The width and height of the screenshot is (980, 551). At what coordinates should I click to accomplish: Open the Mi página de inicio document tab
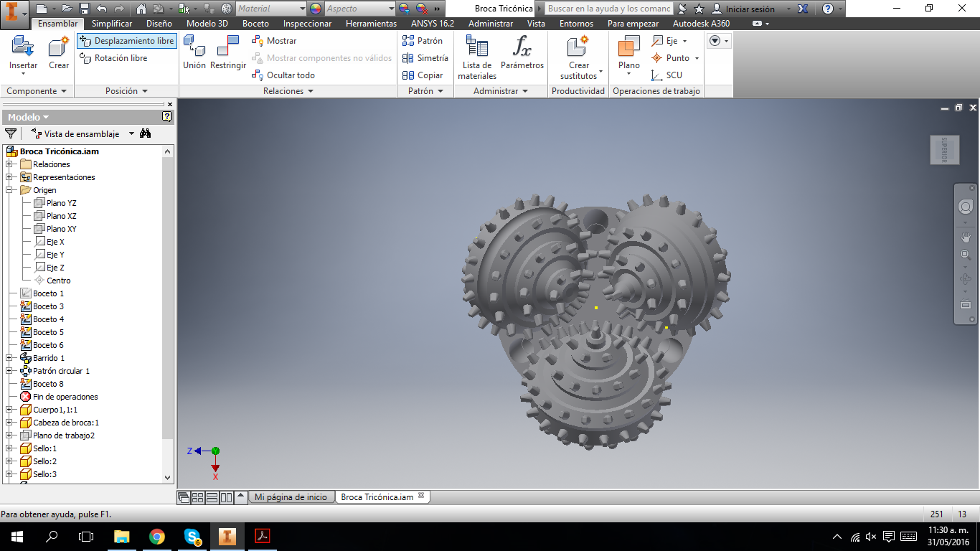(x=291, y=497)
